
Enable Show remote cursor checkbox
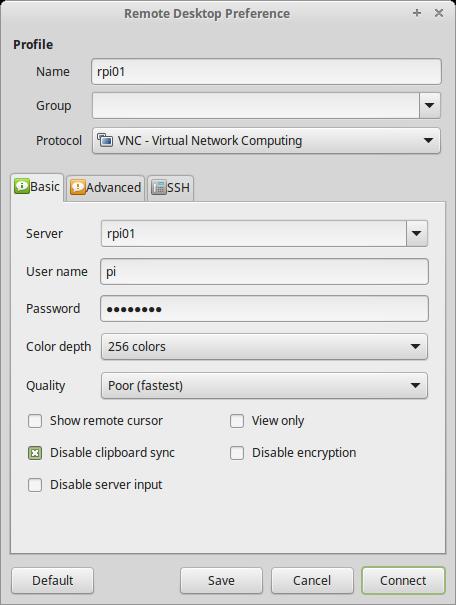coord(35,421)
